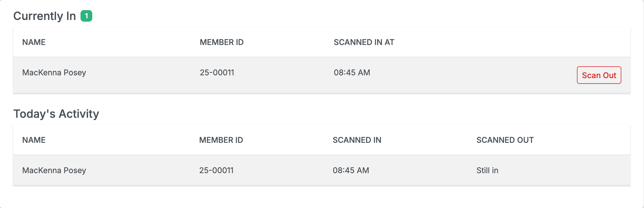Click the Still in status text

click(x=487, y=170)
